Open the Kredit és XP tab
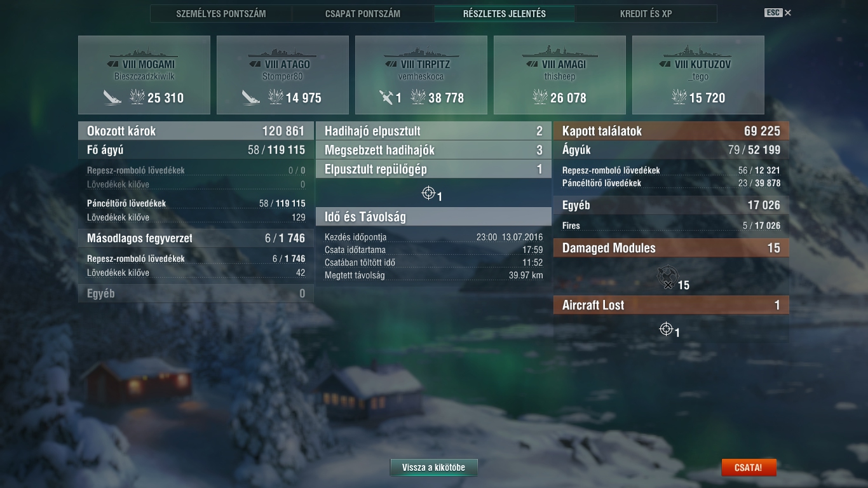 click(x=646, y=13)
